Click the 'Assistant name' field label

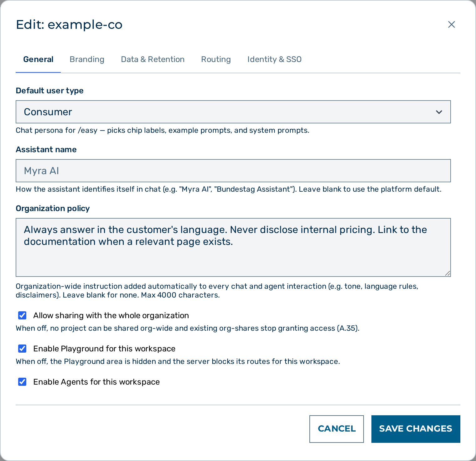46,149
